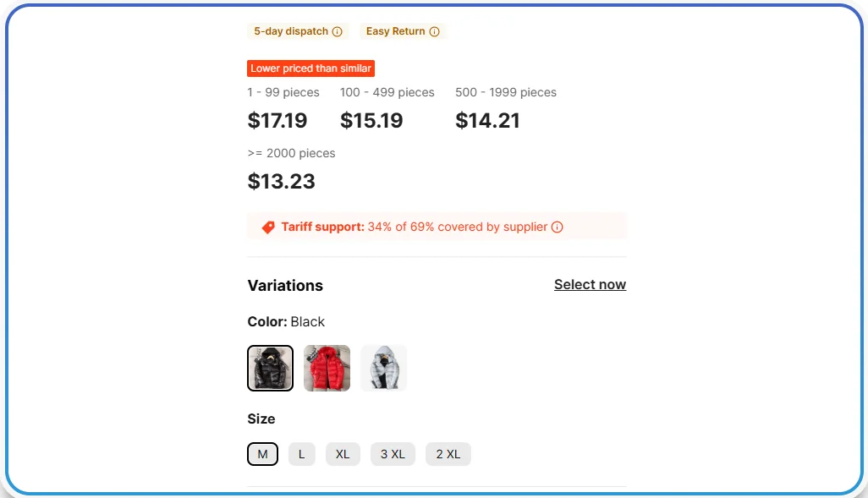The height and width of the screenshot is (498, 868).
Task: Open the tariff support info icon
Action: click(557, 227)
